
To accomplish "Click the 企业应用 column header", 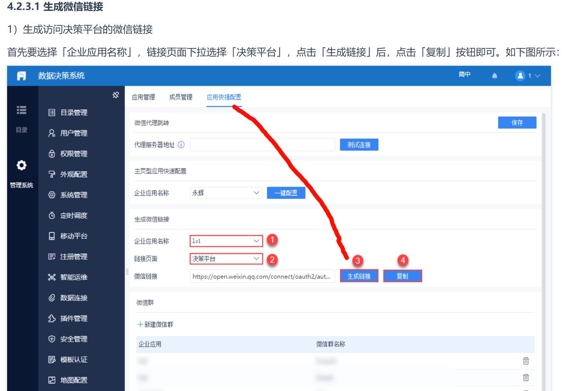I will click(150, 344).
